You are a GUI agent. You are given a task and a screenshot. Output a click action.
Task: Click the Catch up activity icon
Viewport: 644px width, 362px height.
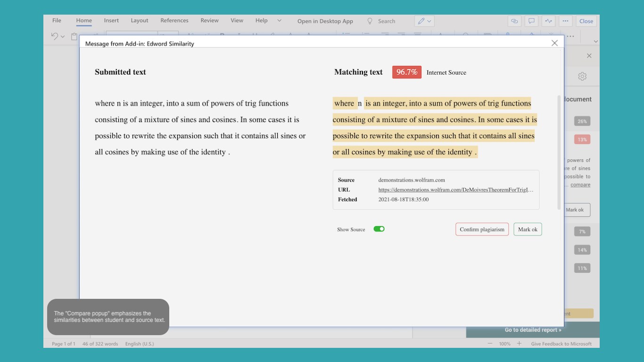coord(548,21)
